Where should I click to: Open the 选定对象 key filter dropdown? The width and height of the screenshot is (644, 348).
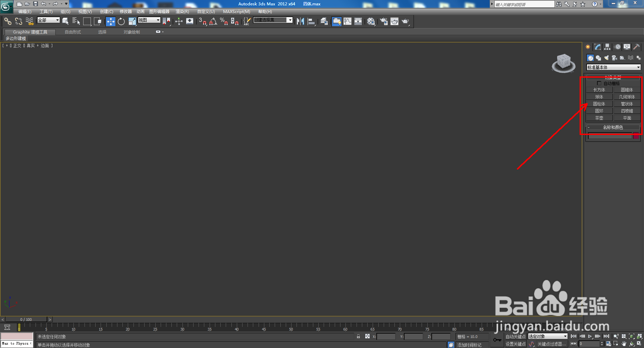[x=547, y=336]
